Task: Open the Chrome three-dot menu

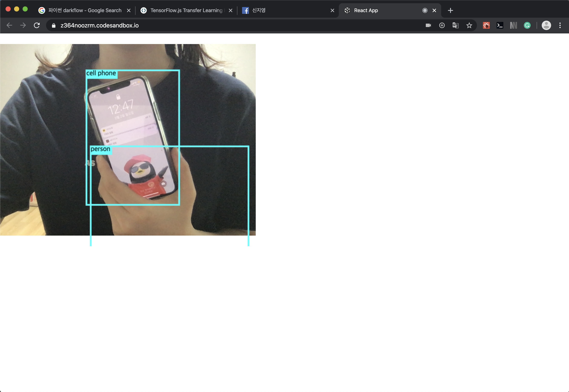Action: 560,25
